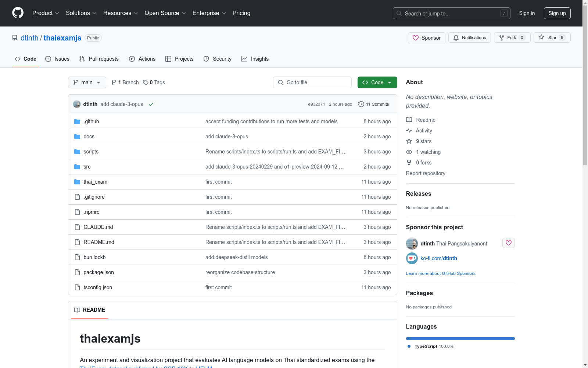Click the Report repository link
Image resolution: width=588 pixels, height=368 pixels.
[x=426, y=173]
